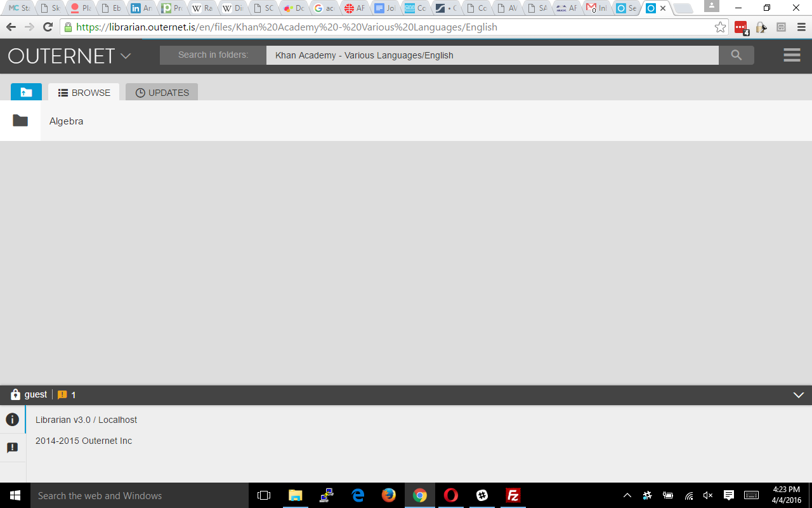Click the Search the web and Windows box
This screenshot has height=508, width=812.
pos(140,495)
